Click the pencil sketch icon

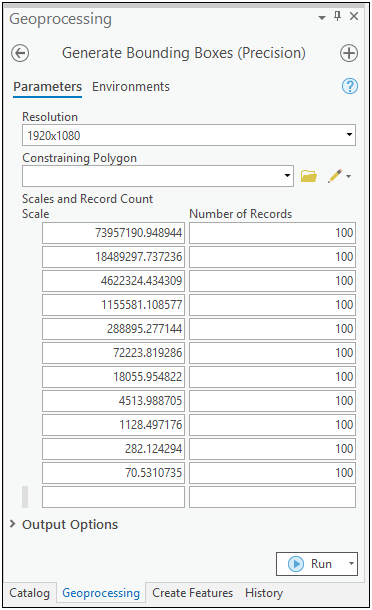click(x=335, y=176)
